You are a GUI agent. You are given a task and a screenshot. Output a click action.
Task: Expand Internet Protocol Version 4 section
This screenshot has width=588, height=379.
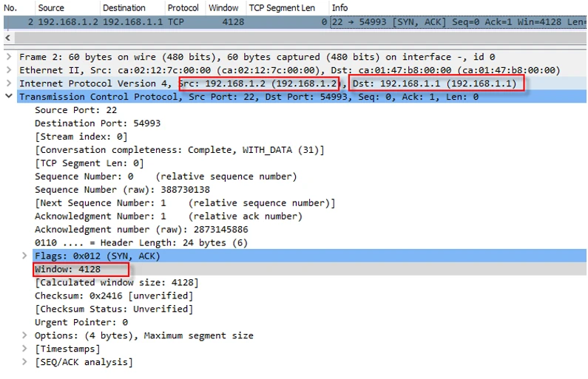8,83
